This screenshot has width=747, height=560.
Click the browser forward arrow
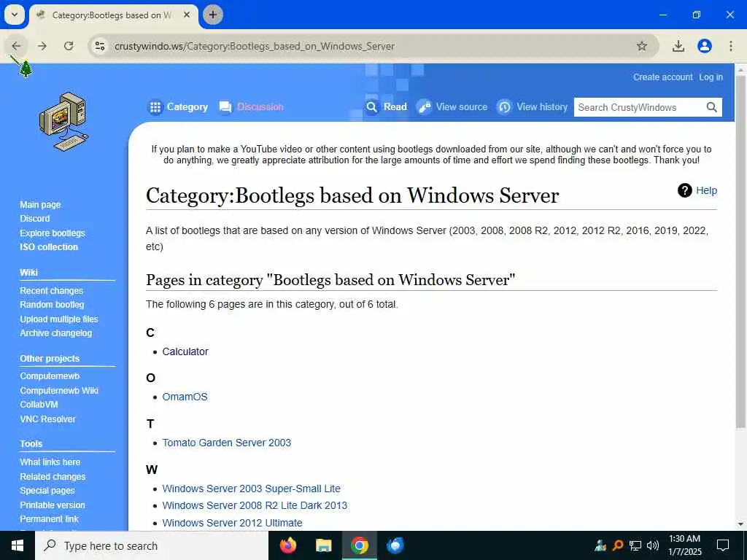coord(42,46)
